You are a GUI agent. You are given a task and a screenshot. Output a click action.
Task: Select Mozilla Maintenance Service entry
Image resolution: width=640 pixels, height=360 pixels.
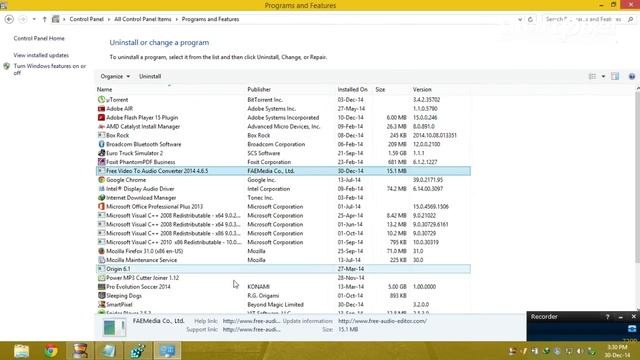coord(142,260)
